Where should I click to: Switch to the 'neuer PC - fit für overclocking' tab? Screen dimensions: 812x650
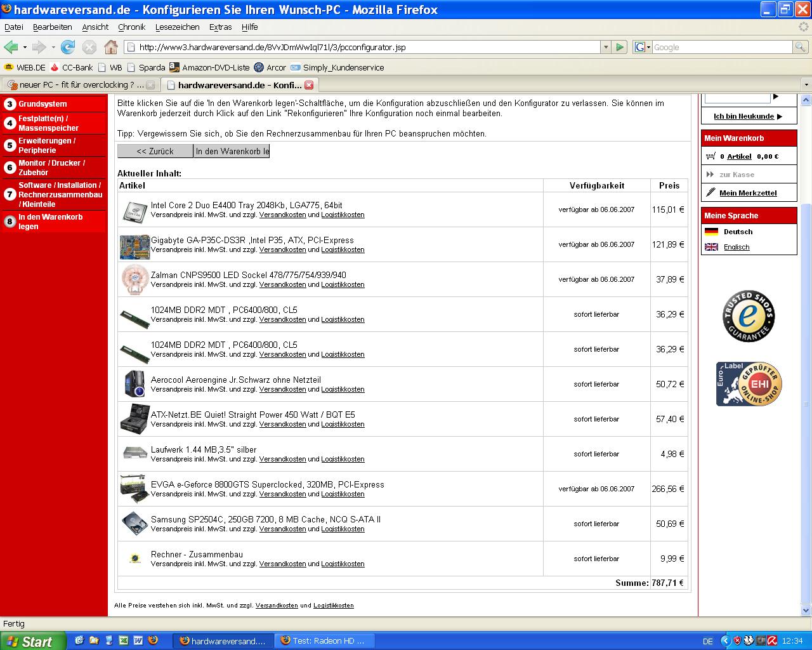(x=80, y=84)
